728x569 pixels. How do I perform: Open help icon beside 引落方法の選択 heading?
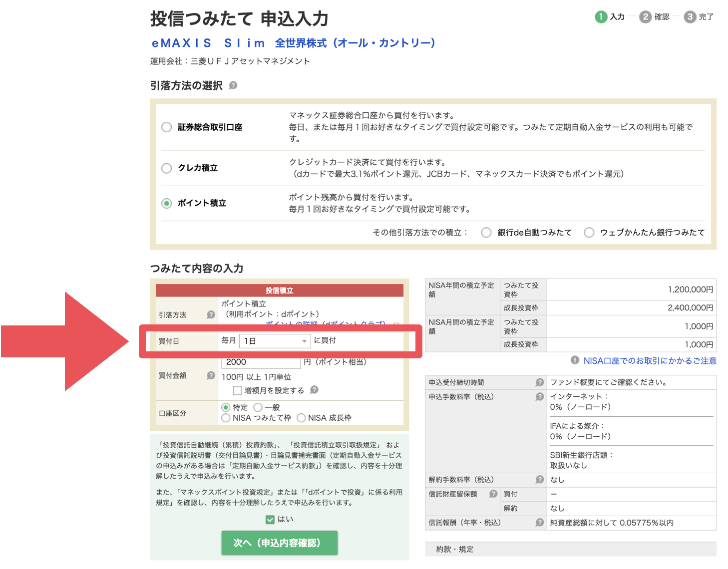click(233, 85)
